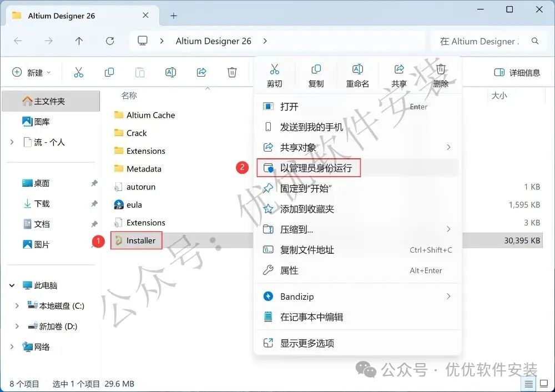Open 文档 in quick access
555x392 pixels.
point(36,224)
